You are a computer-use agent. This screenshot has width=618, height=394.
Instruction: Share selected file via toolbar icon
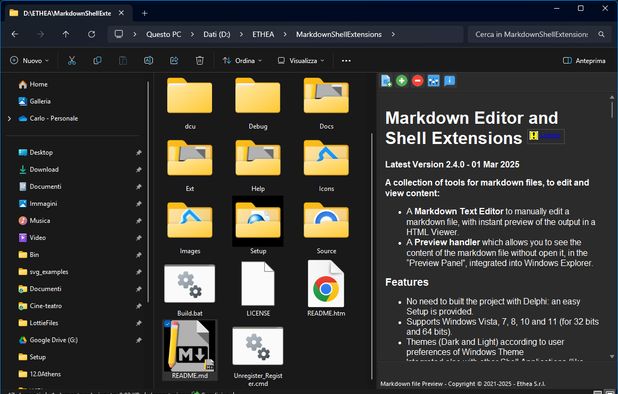click(174, 61)
